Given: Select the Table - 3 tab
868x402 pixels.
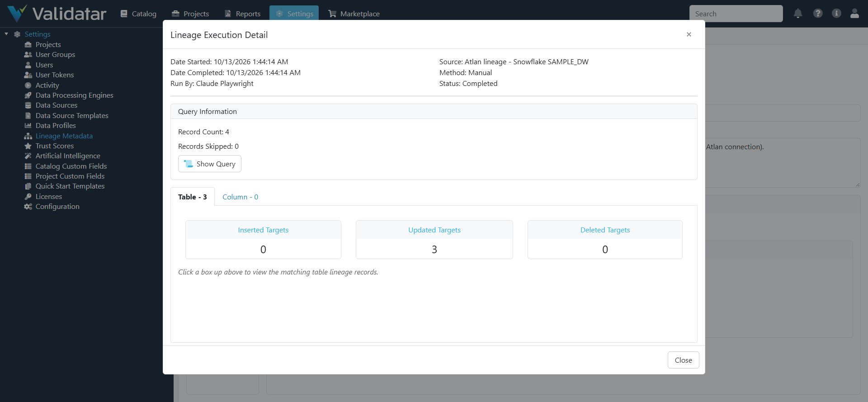Looking at the screenshot, I should coord(192,197).
